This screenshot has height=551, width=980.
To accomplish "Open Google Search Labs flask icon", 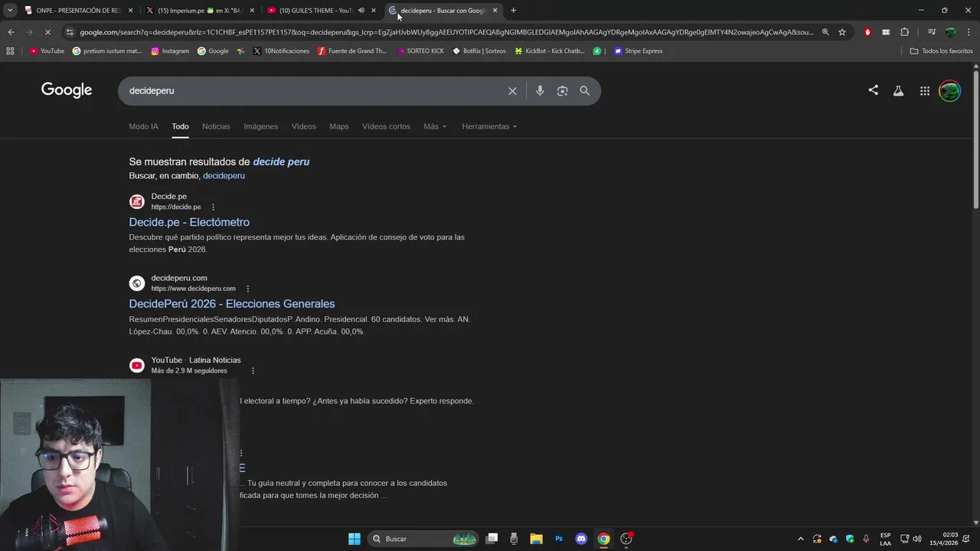I will point(898,91).
